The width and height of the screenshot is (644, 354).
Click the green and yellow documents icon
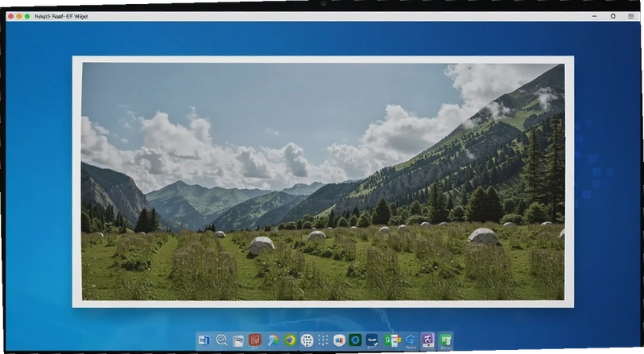coord(391,340)
